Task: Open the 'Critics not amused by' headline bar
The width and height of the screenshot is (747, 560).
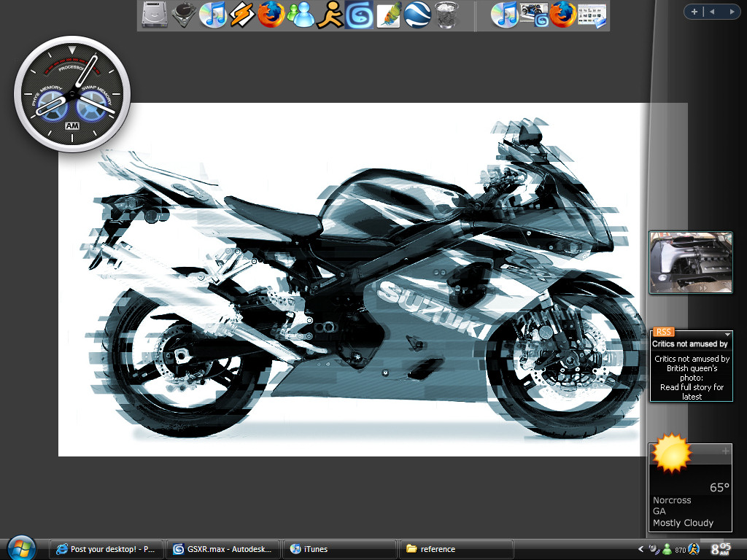Action: pos(690,344)
